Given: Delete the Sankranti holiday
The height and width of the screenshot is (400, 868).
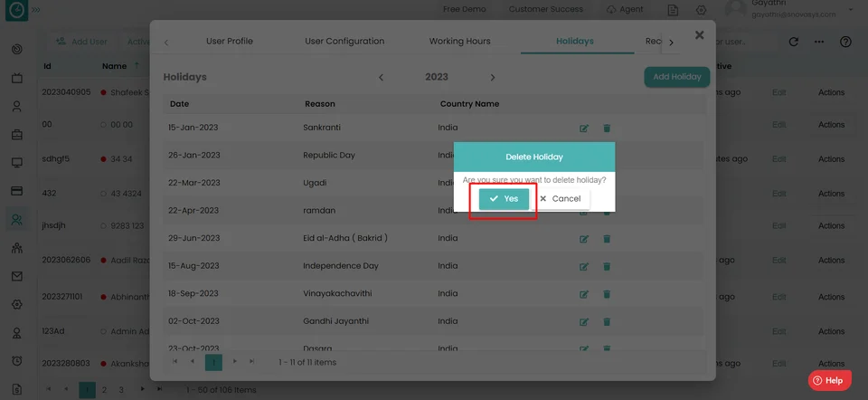Looking at the screenshot, I should pos(607,128).
